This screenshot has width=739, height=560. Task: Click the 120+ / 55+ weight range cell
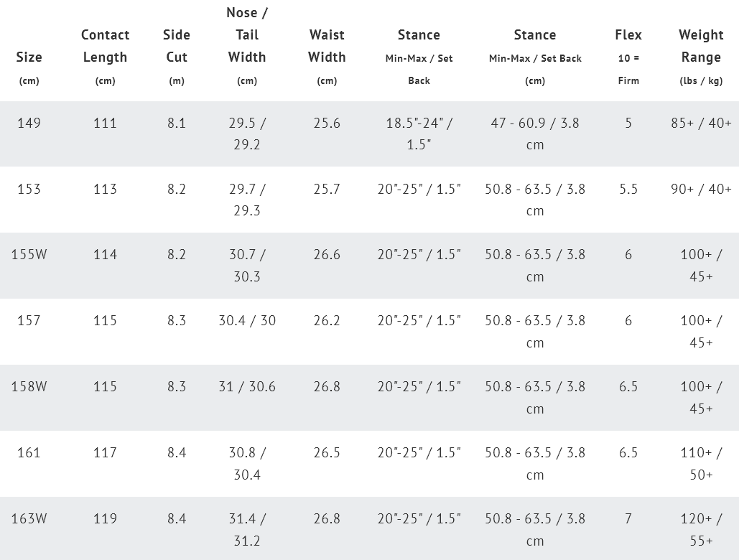click(x=701, y=529)
